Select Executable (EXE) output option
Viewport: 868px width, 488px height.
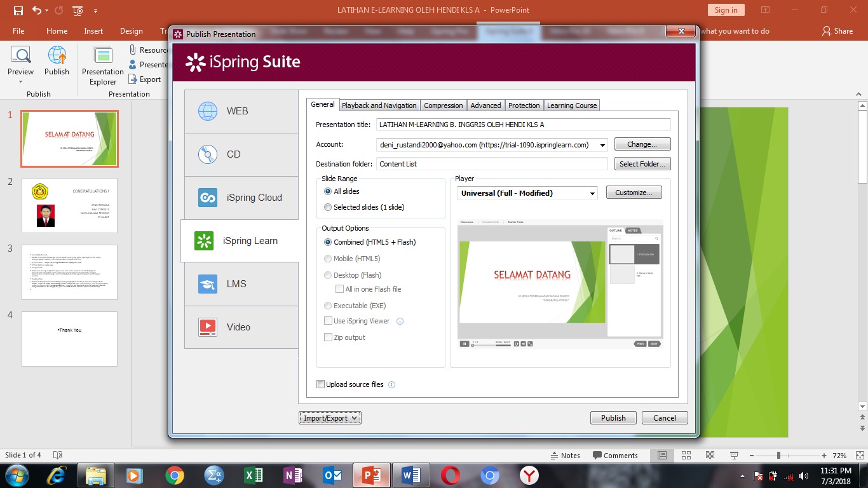328,306
